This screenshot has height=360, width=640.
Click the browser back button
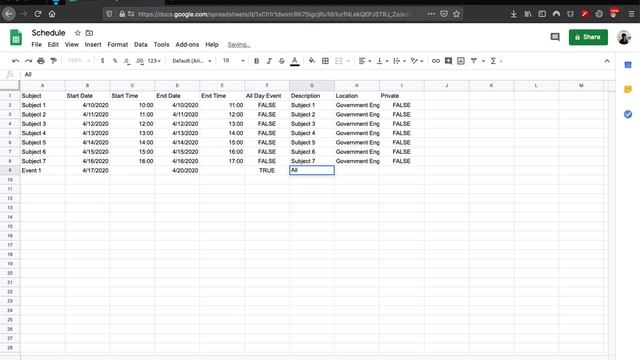tap(9, 14)
